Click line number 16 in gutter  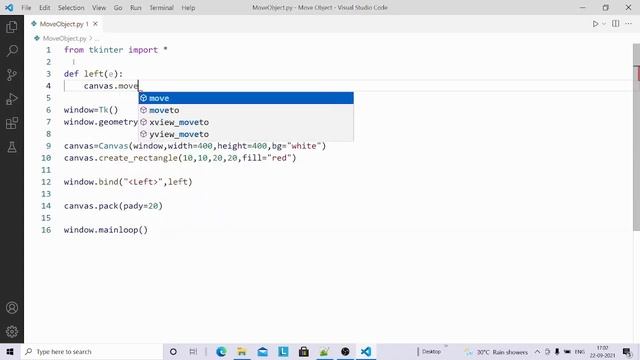coord(46,230)
